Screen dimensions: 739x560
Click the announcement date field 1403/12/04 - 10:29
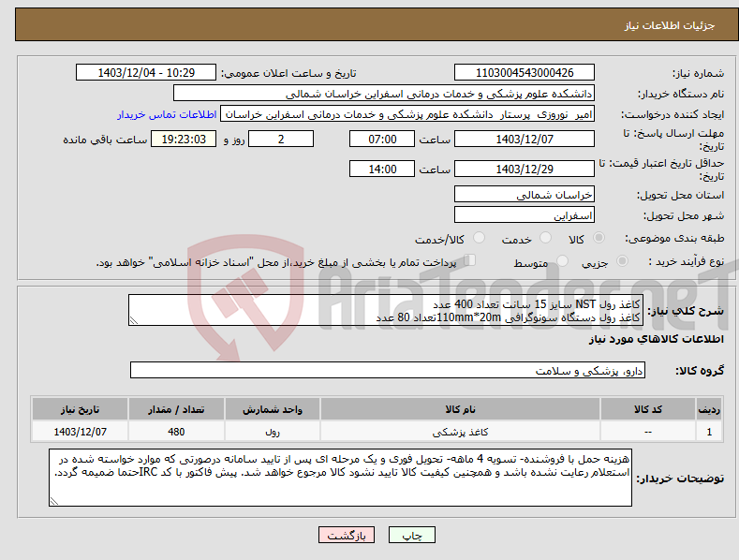click(146, 73)
